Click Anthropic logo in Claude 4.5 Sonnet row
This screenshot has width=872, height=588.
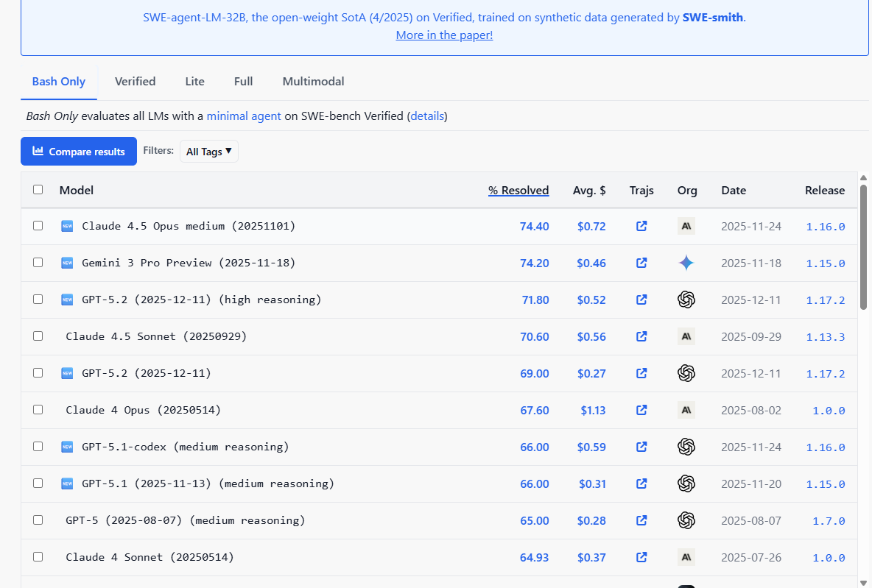pyautogui.click(x=686, y=336)
